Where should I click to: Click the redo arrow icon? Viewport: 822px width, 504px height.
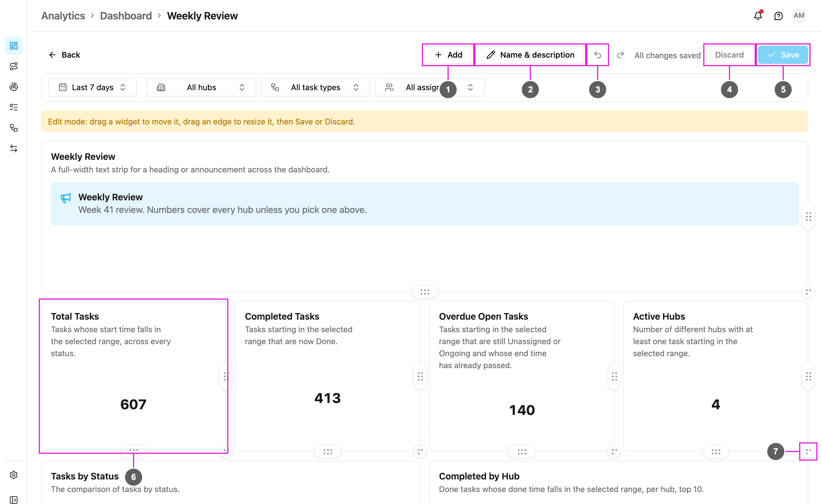tap(620, 55)
